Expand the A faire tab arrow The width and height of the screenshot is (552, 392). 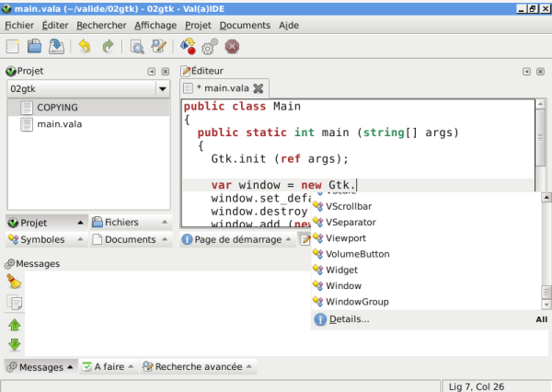point(132,366)
